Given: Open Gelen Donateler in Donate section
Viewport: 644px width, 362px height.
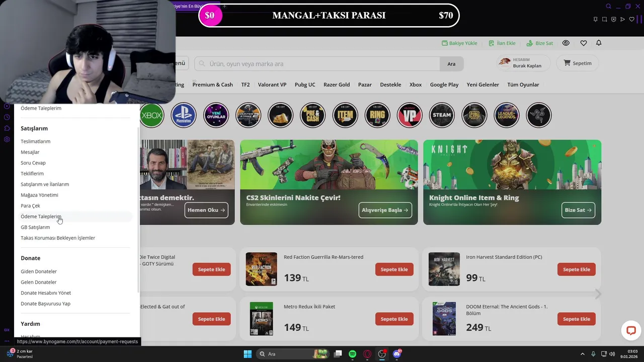Looking at the screenshot, I should pos(39,282).
